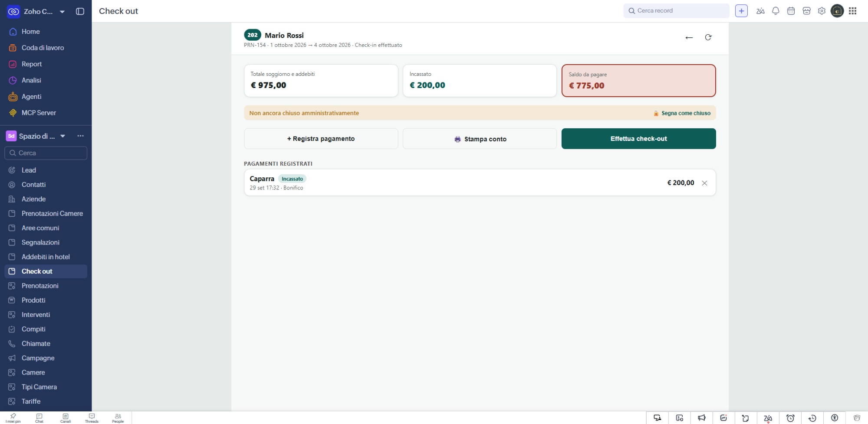Open the calendar icon in the top bar

point(791,11)
